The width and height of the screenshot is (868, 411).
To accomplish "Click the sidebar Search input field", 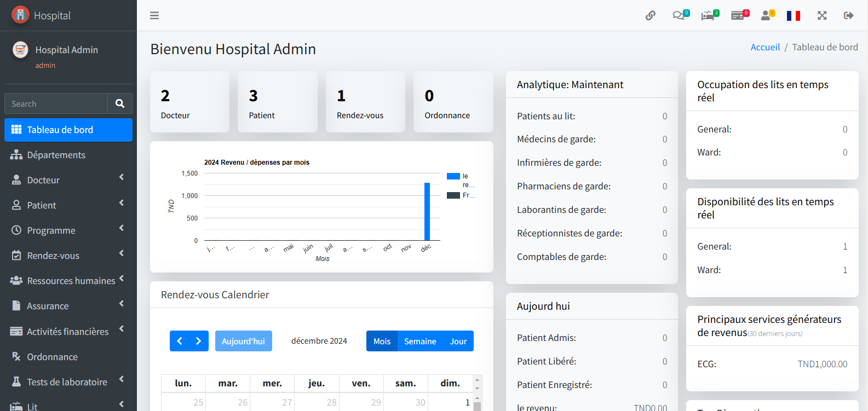I will (x=56, y=103).
